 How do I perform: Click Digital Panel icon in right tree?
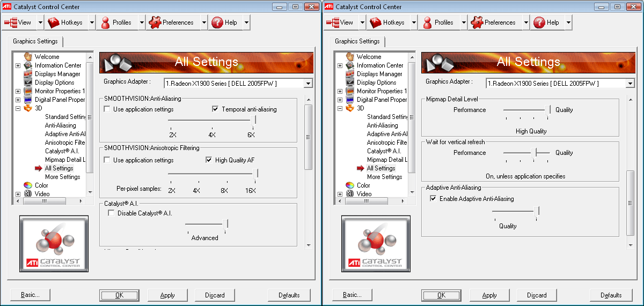(350, 99)
